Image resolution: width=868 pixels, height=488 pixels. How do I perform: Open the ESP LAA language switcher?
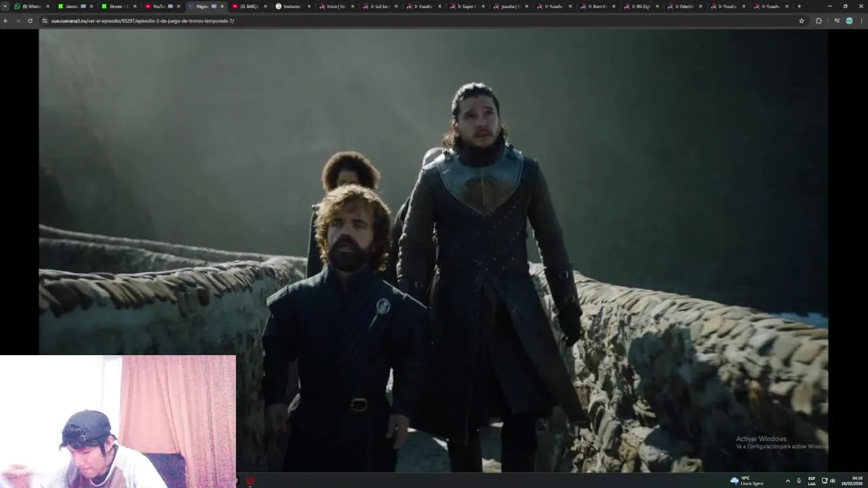812,481
